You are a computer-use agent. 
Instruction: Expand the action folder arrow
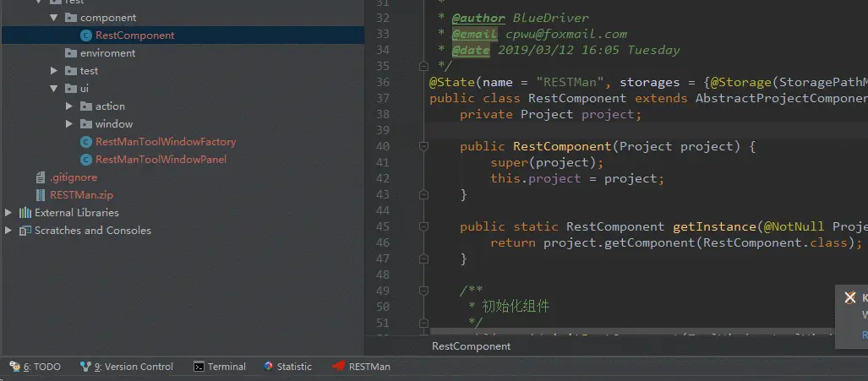69,106
